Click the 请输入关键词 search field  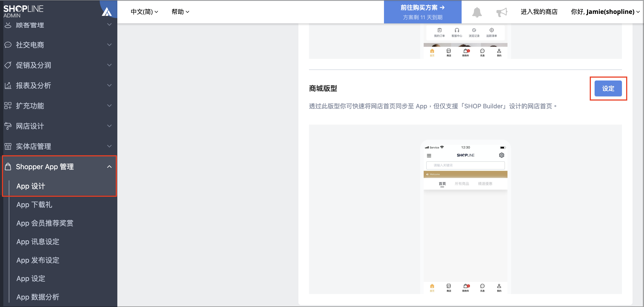pyautogui.click(x=465, y=165)
